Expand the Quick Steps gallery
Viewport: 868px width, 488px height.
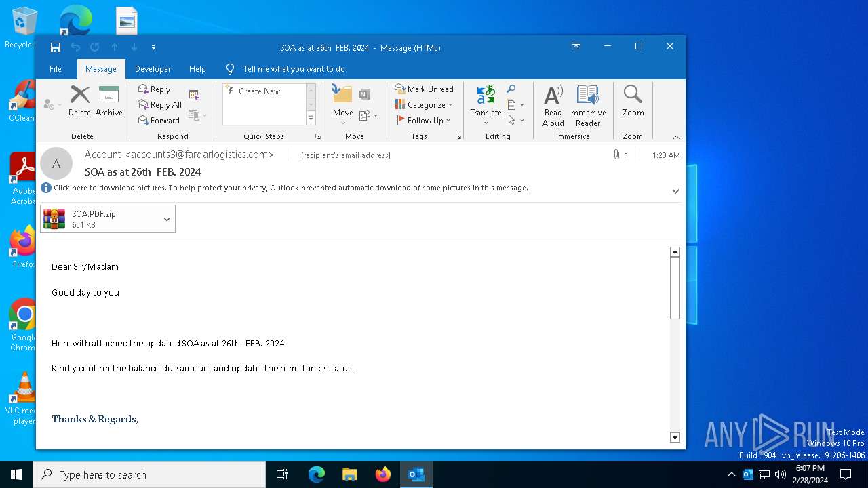[x=311, y=119]
